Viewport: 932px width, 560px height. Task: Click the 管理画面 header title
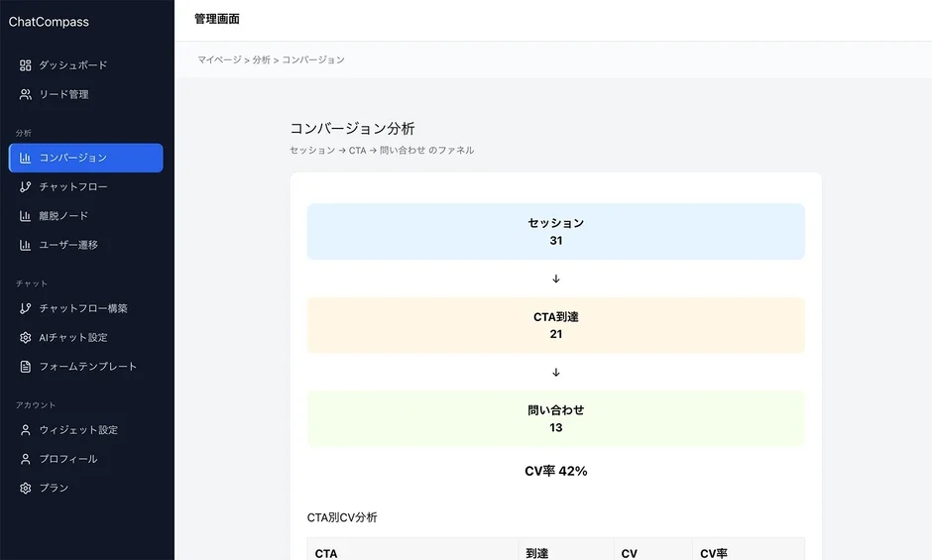tap(217, 19)
